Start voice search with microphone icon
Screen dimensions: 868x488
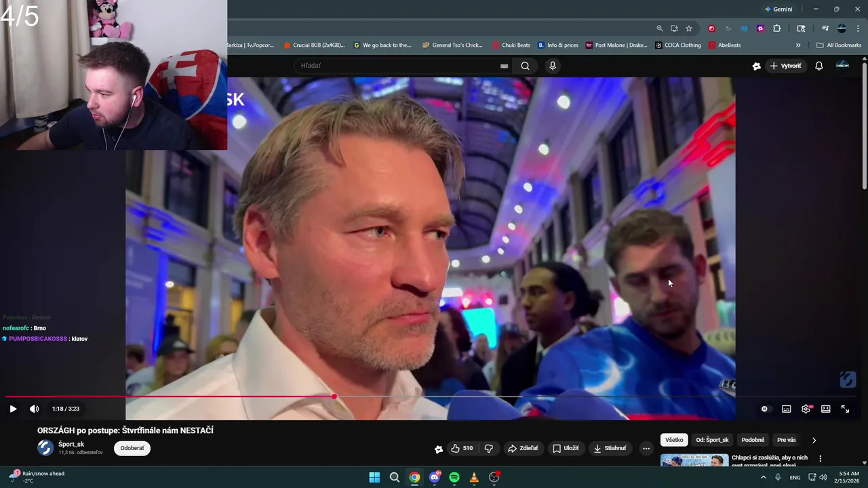[553, 66]
